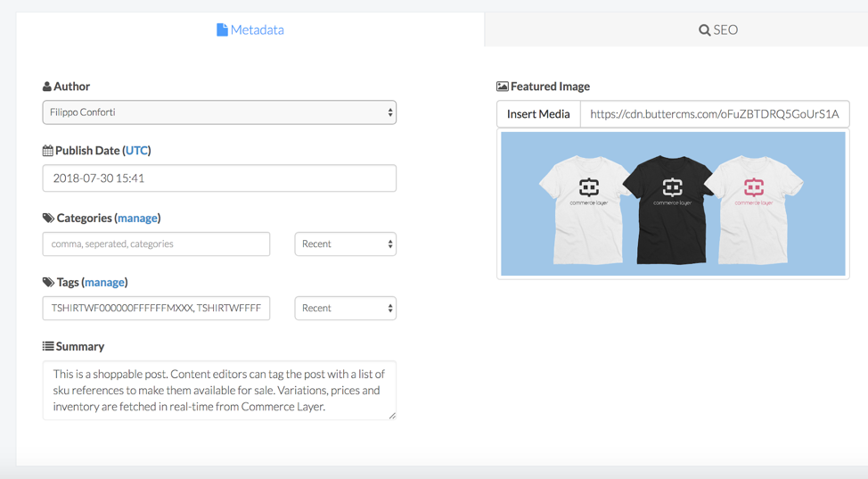
Task: Click the Publish Date calendar icon
Action: click(x=48, y=151)
